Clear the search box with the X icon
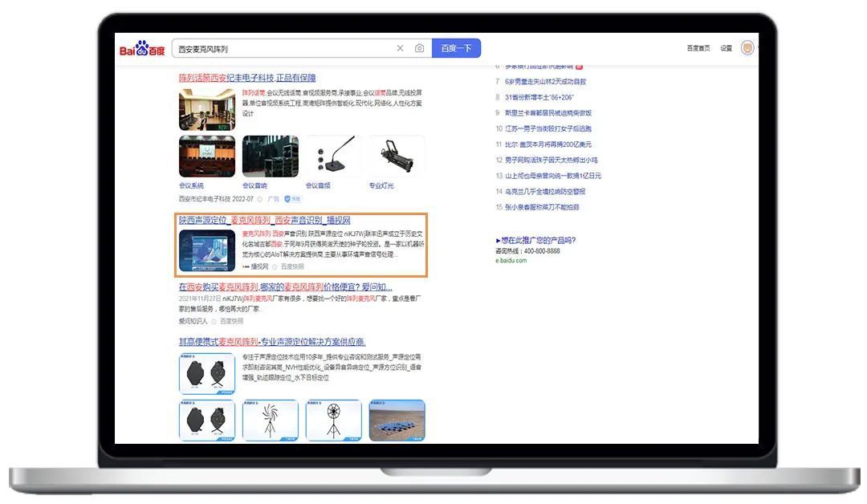The image size is (867, 504). tap(400, 48)
